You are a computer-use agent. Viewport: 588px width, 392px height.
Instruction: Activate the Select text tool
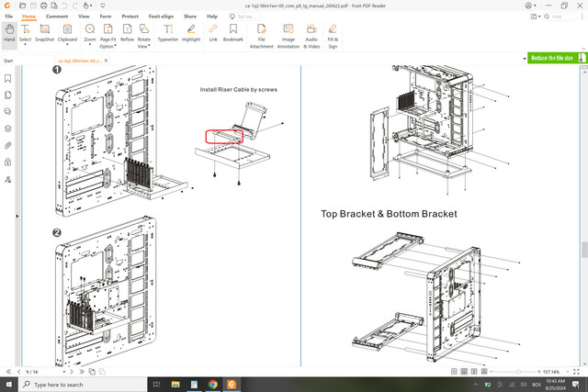pyautogui.click(x=25, y=33)
